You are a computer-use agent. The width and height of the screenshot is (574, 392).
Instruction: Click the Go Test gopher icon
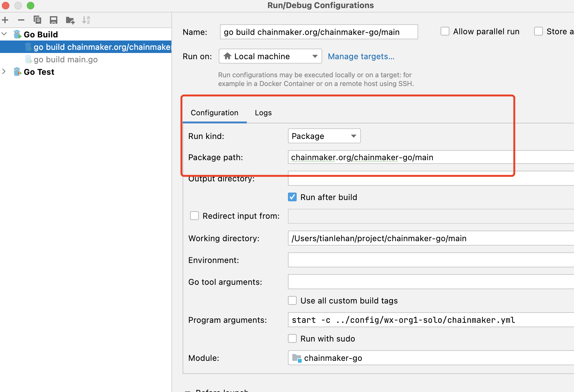point(17,72)
